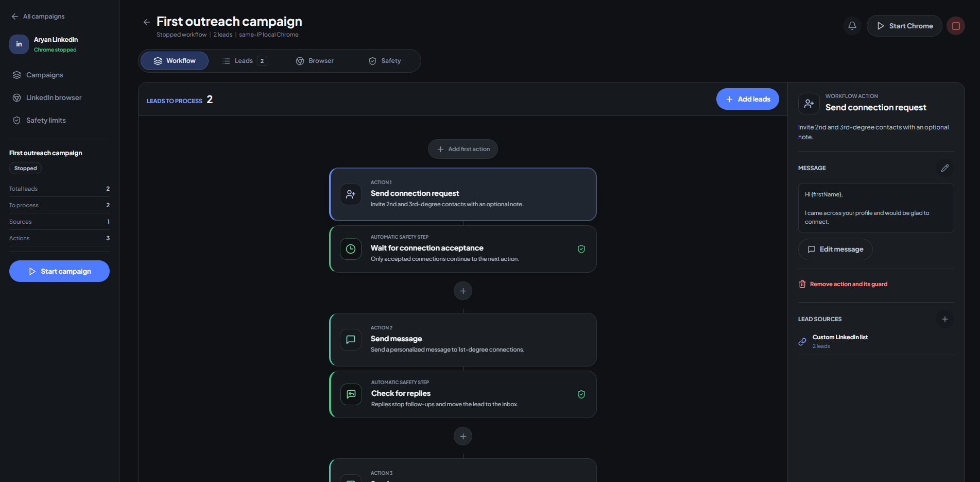
Task: Switch to the Workflow tab
Action: [175, 61]
